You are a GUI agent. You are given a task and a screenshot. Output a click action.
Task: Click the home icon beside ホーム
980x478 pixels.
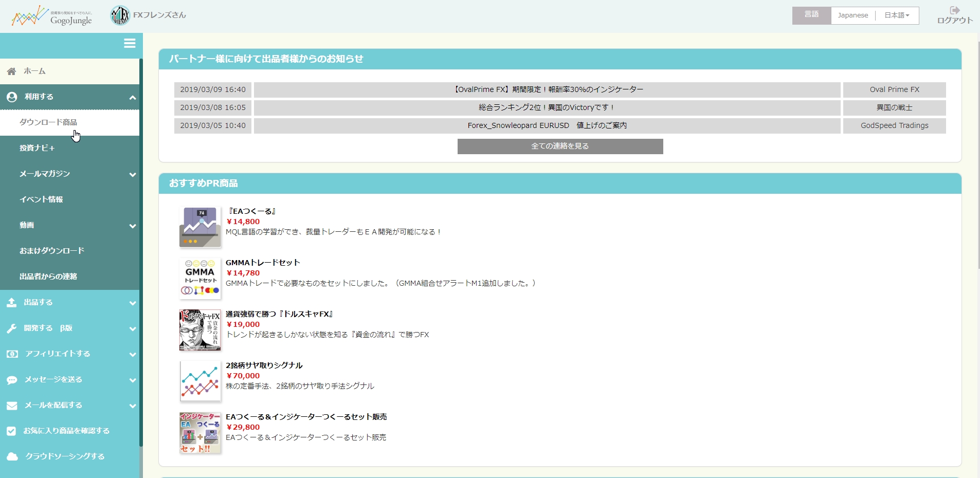pos(12,71)
